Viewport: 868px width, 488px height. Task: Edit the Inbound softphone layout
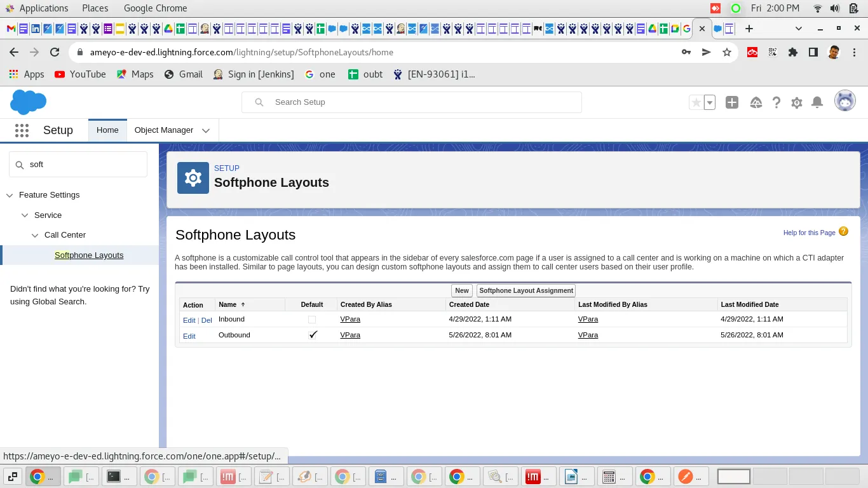(x=189, y=320)
